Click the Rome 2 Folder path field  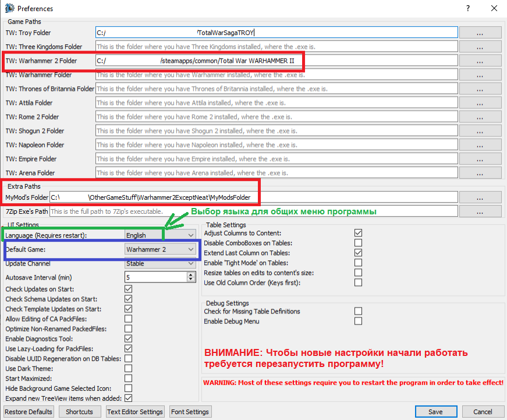click(276, 117)
